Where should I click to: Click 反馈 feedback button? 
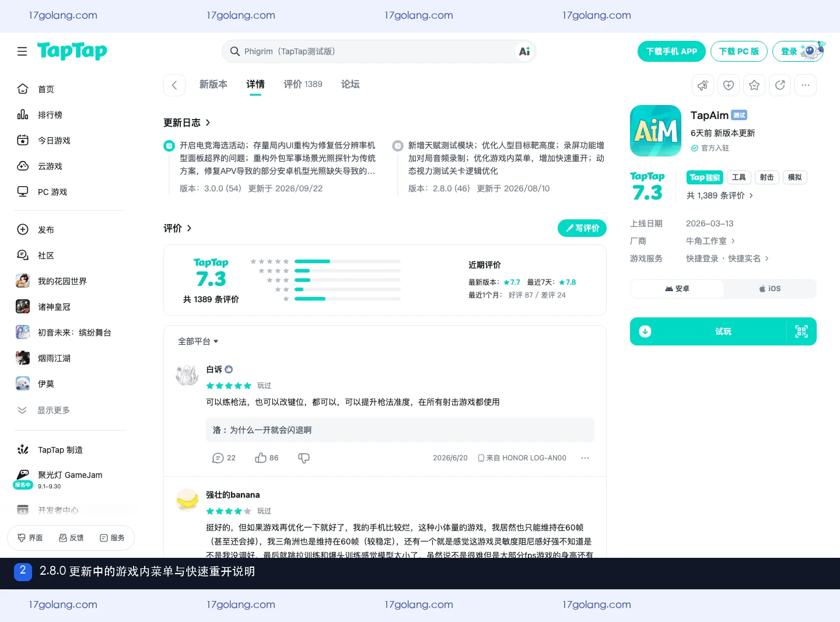click(x=71, y=538)
